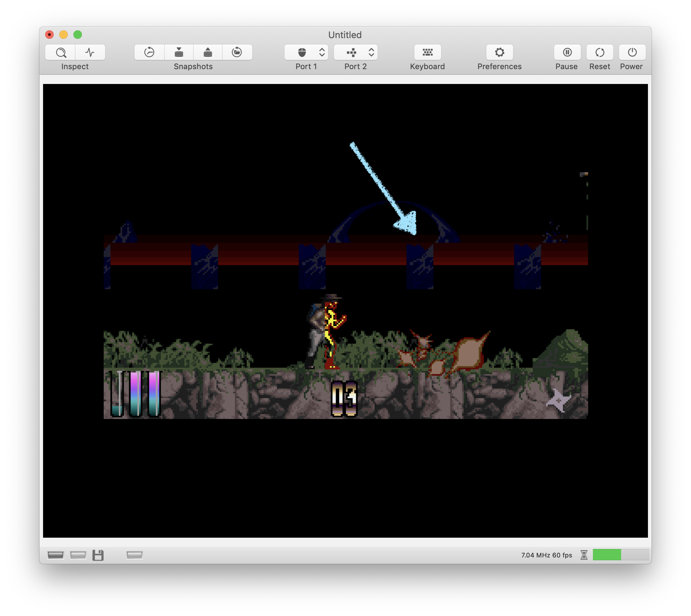Take a snapshot with the down-arrow stack icon

(179, 53)
